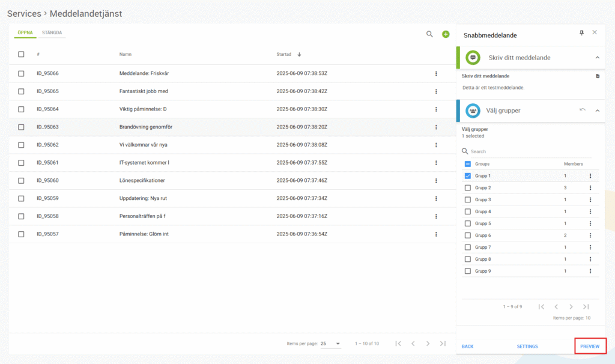Click the Grupp 7 row label

coord(483,247)
